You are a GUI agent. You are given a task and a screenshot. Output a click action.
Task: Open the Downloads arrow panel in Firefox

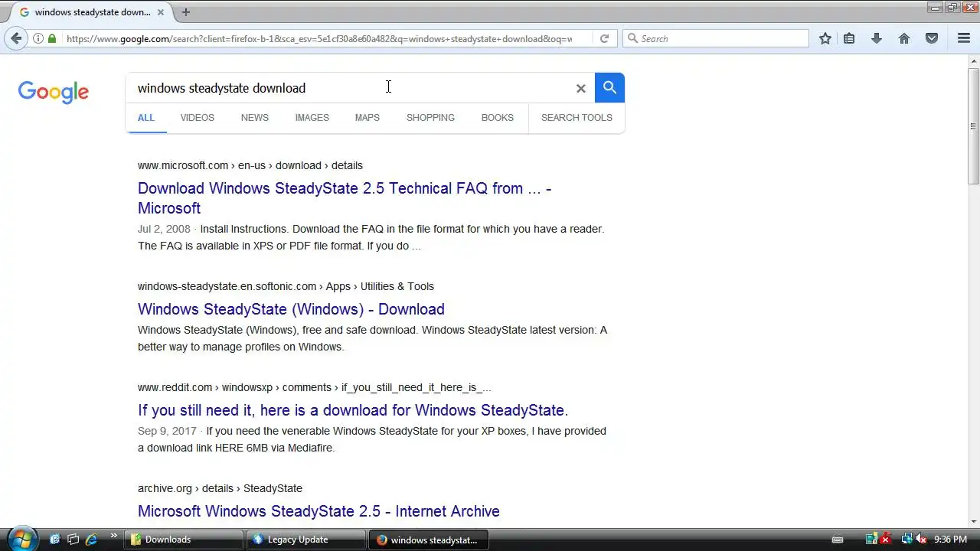[877, 38]
